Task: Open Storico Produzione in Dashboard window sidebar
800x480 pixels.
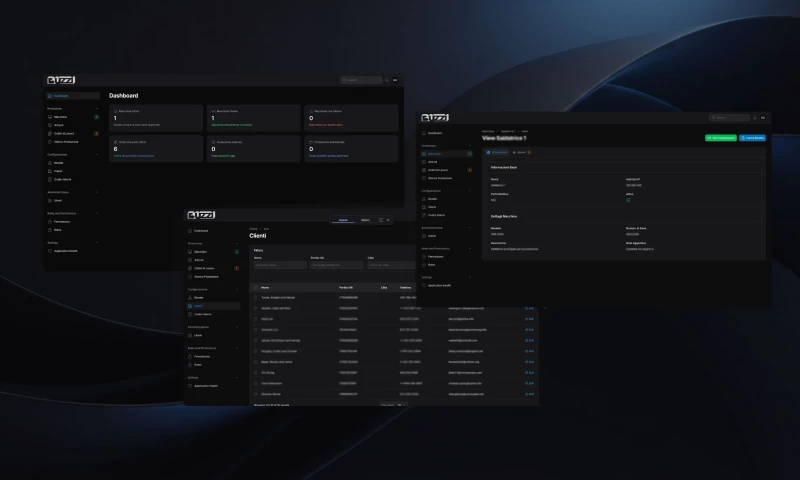Action: point(73,142)
